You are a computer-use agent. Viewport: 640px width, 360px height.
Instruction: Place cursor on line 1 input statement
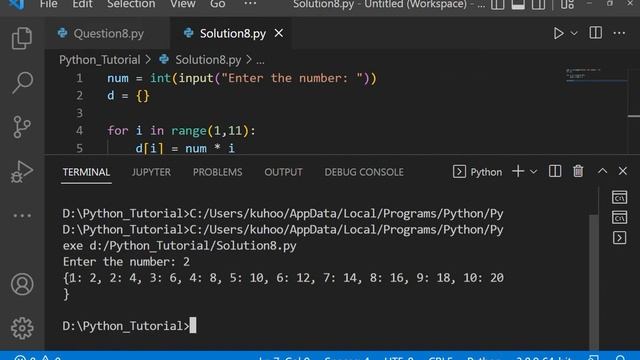pyautogui.click(x=242, y=78)
